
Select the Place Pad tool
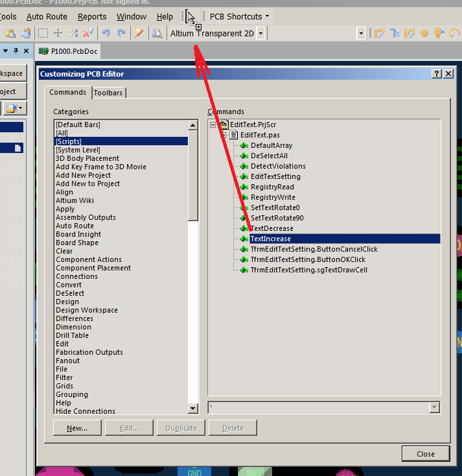424,33
